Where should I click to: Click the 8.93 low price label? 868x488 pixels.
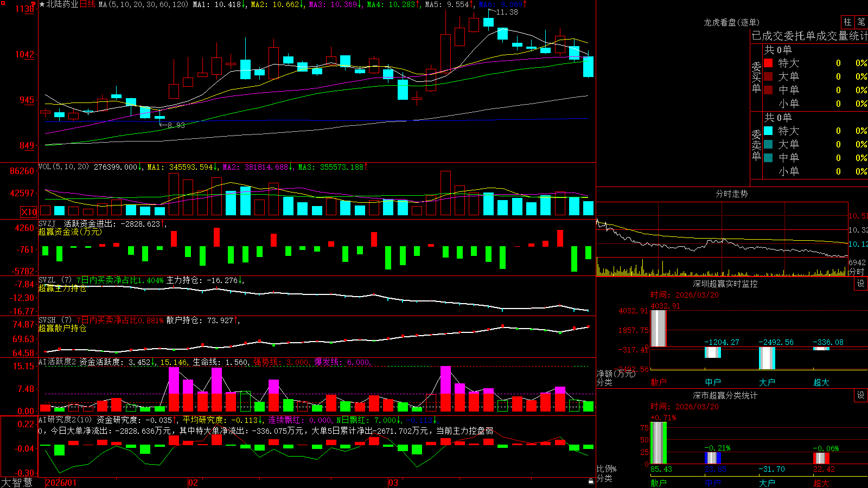pos(176,125)
